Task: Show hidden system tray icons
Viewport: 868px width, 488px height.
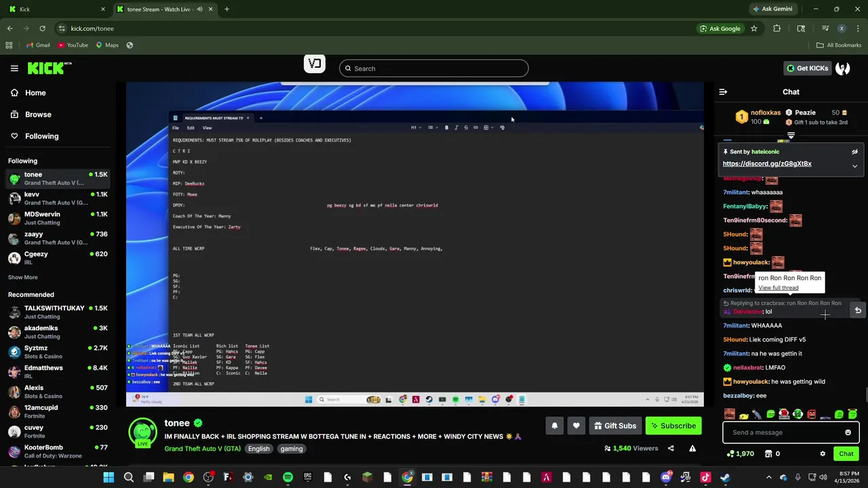Action: tap(768, 477)
